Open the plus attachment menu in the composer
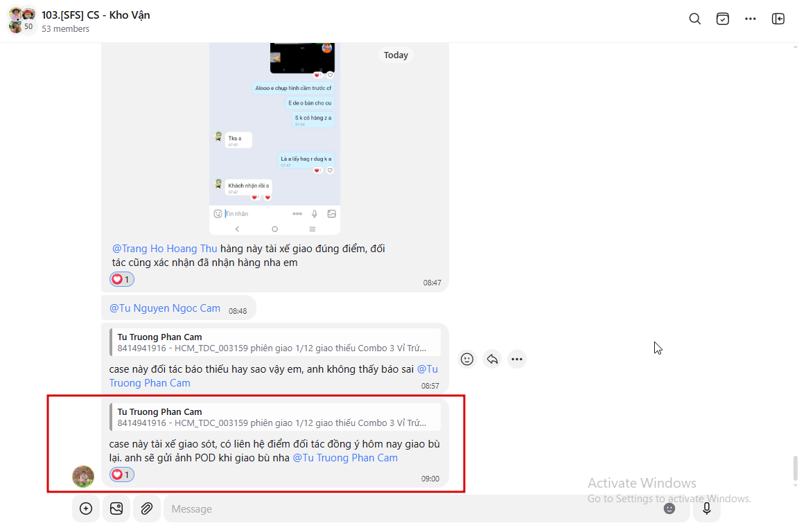Viewport: 799px width, 532px height. [86, 508]
